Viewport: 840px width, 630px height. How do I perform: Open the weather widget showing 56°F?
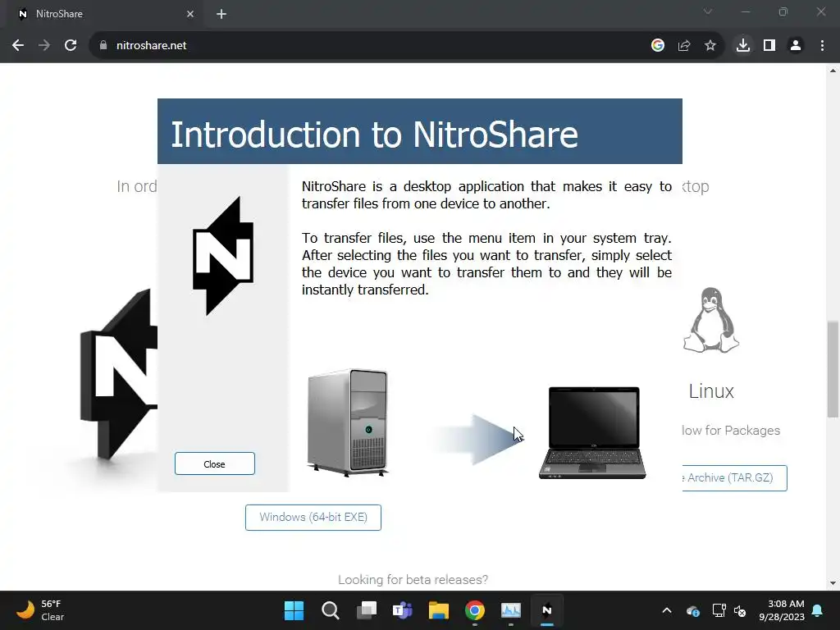40,610
